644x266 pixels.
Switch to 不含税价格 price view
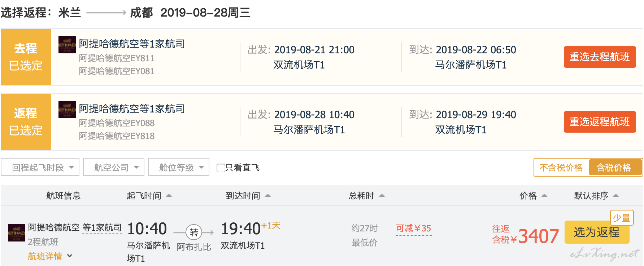tap(561, 168)
